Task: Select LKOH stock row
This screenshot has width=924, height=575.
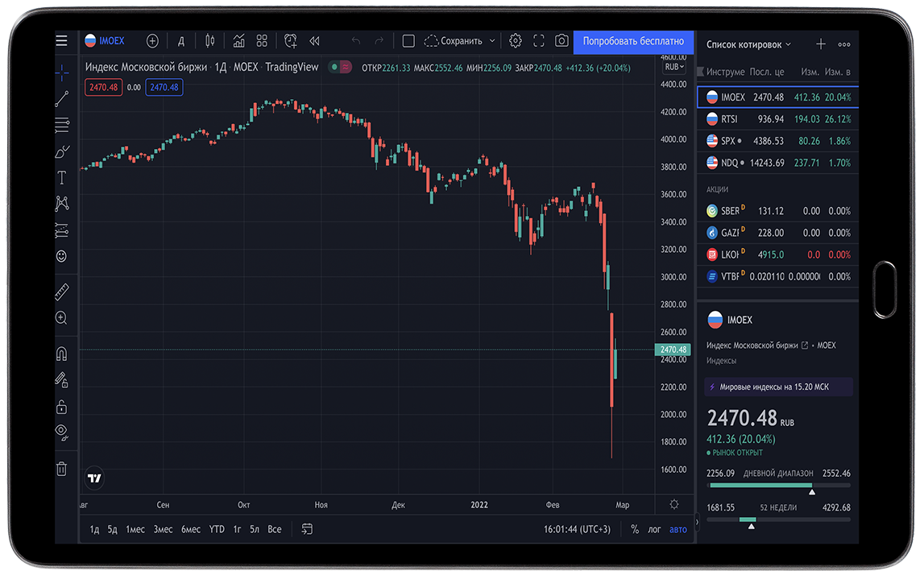Action: (x=778, y=254)
